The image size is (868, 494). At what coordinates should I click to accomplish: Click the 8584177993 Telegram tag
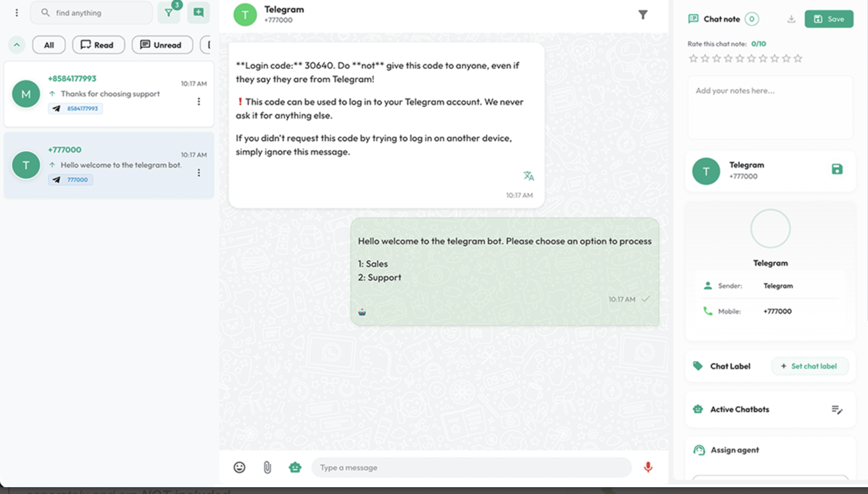pyautogui.click(x=76, y=108)
